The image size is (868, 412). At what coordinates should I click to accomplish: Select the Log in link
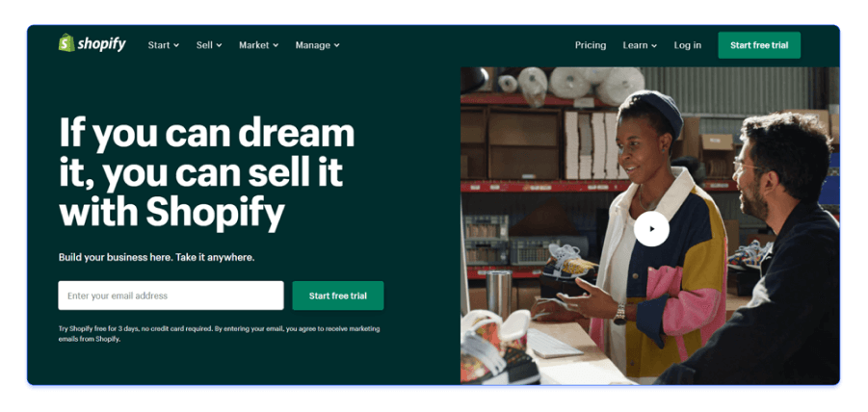coord(688,45)
